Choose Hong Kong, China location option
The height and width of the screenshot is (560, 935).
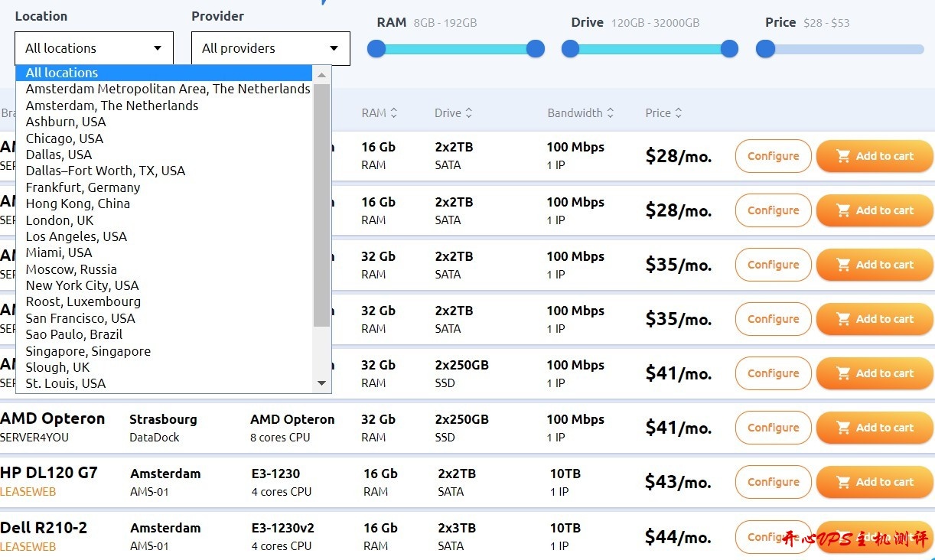pyautogui.click(x=77, y=203)
